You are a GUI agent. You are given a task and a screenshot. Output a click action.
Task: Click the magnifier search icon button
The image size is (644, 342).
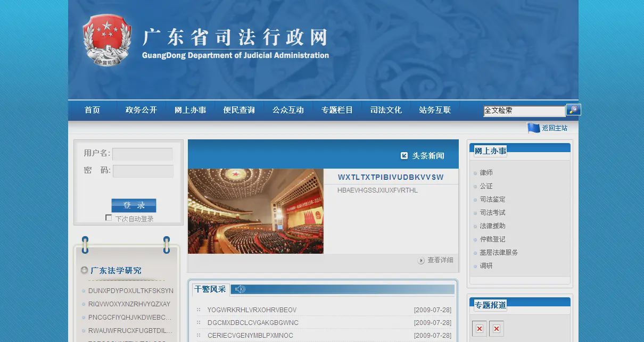point(573,110)
